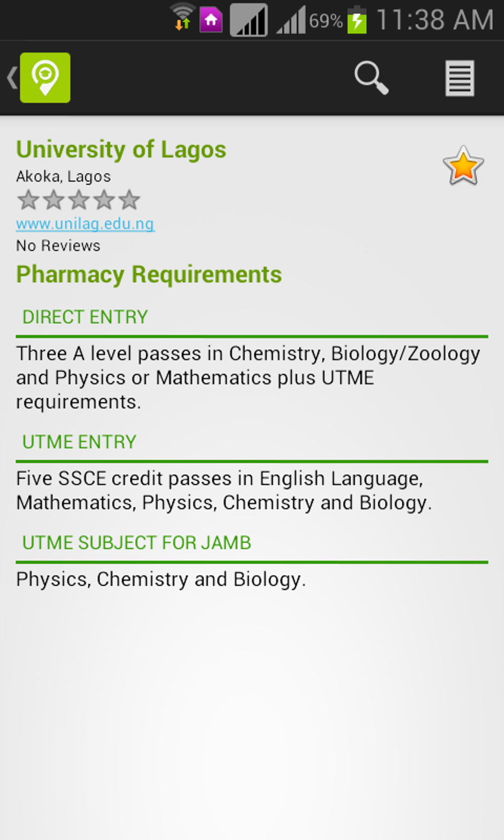The width and height of the screenshot is (504, 840).
Task: Select the fifth rating star
Action: click(129, 200)
